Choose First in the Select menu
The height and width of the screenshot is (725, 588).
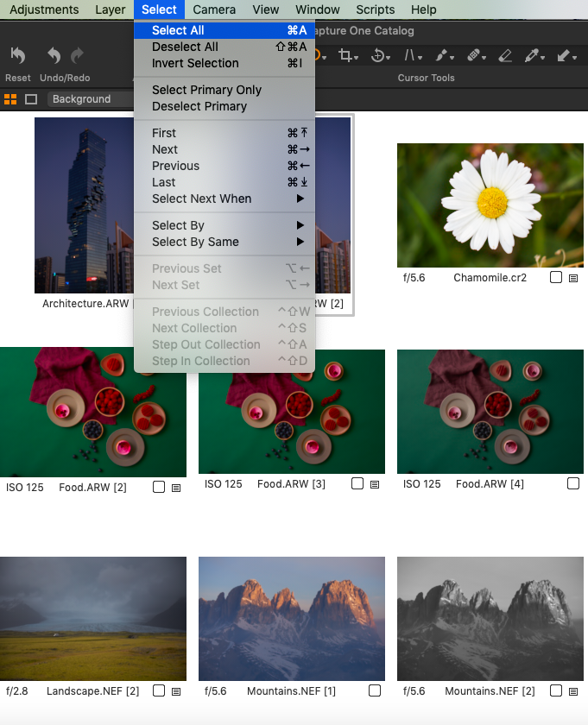click(x=224, y=133)
